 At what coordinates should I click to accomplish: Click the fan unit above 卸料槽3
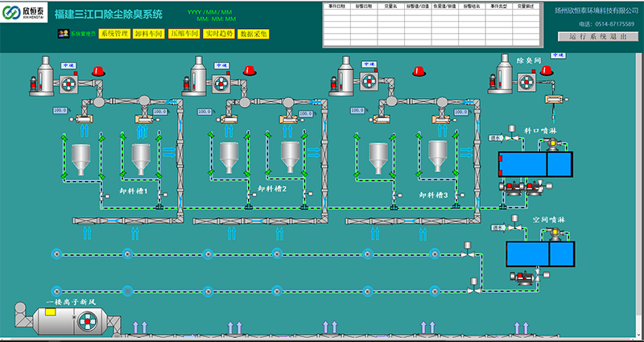[369, 81]
